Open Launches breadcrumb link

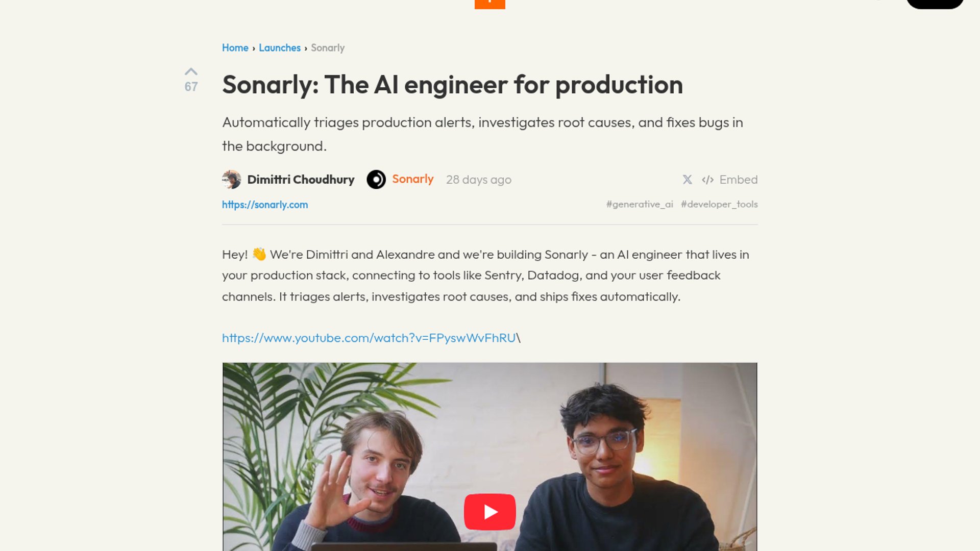[x=280, y=48]
